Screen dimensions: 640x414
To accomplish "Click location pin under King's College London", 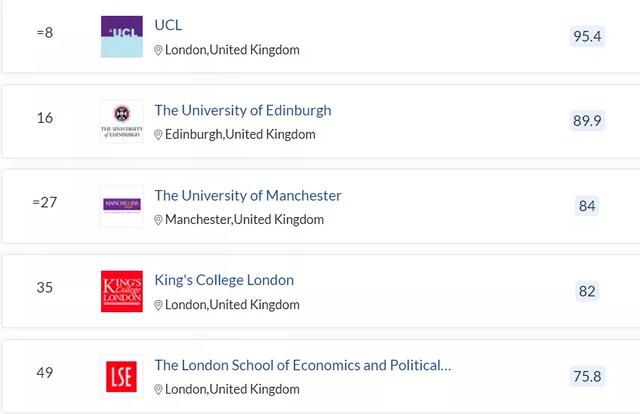I will (x=158, y=305).
